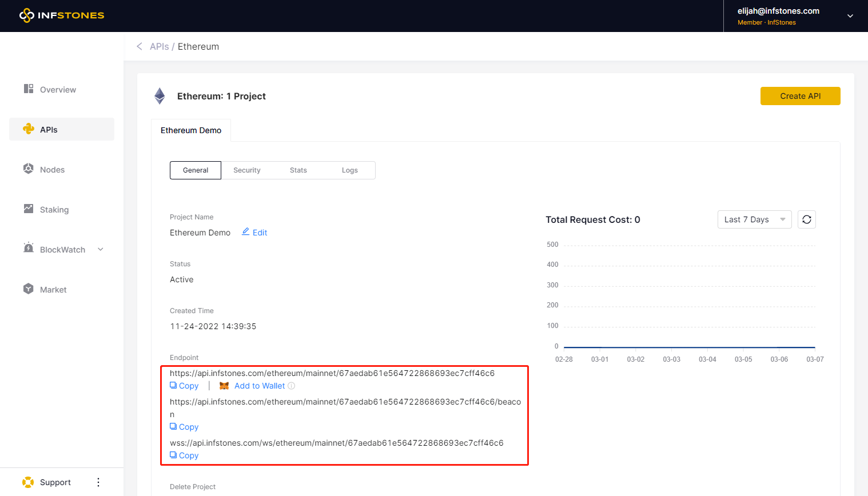The height and width of the screenshot is (496, 868).
Task: Open the Market cube icon
Action: click(29, 289)
